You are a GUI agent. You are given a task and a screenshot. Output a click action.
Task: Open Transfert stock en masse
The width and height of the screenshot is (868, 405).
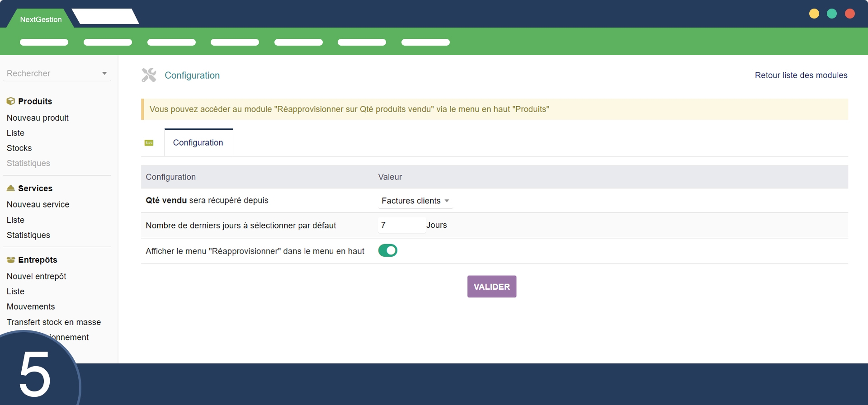[x=54, y=322]
